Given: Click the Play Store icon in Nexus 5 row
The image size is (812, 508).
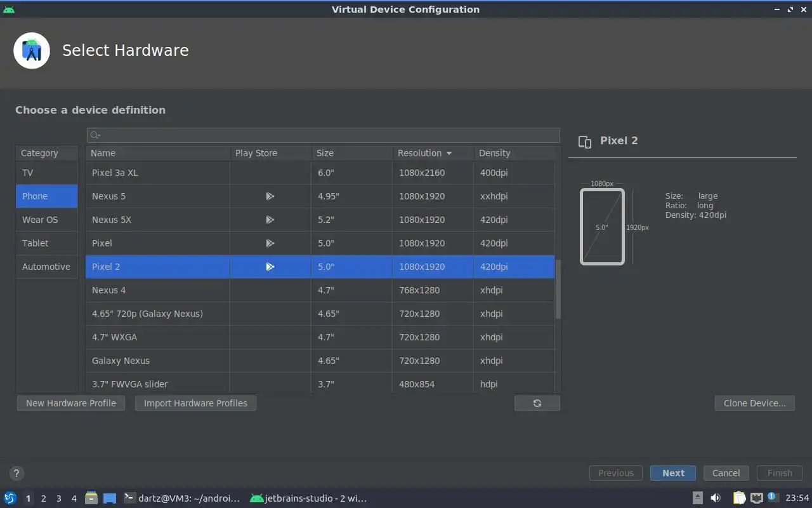Looking at the screenshot, I should [270, 196].
